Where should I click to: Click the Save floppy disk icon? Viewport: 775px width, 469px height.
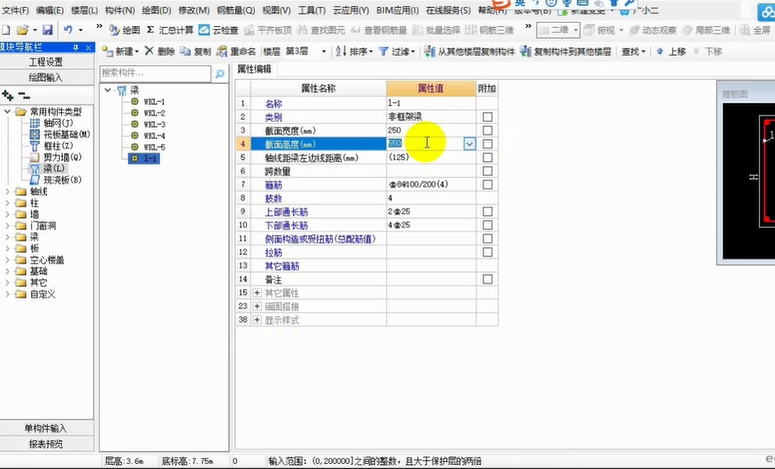47,30
